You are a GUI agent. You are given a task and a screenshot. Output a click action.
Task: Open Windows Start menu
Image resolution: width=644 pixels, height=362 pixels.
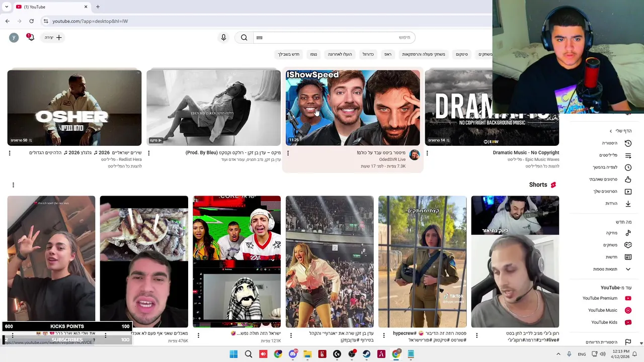[233, 354]
